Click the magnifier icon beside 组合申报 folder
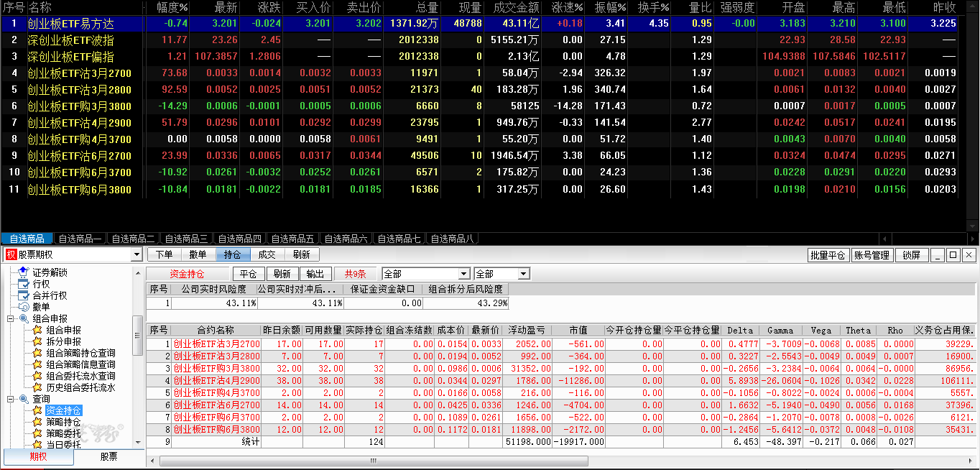 click(x=23, y=318)
